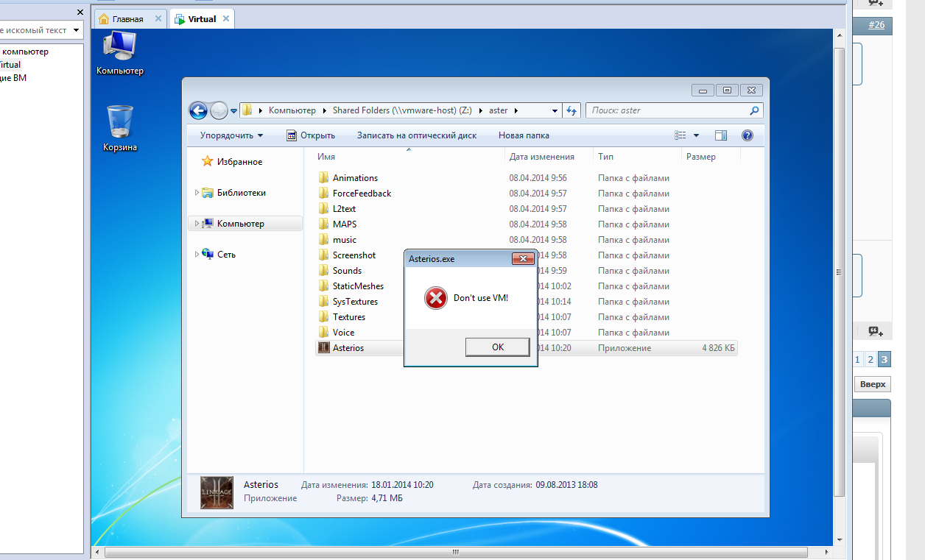Select the Sounds folder
Screen dimensions: 925x560
tap(347, 271)
